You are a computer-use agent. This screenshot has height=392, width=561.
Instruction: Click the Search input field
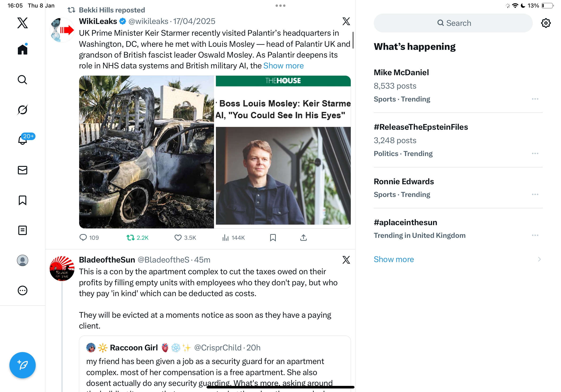[x=453, y=23]
